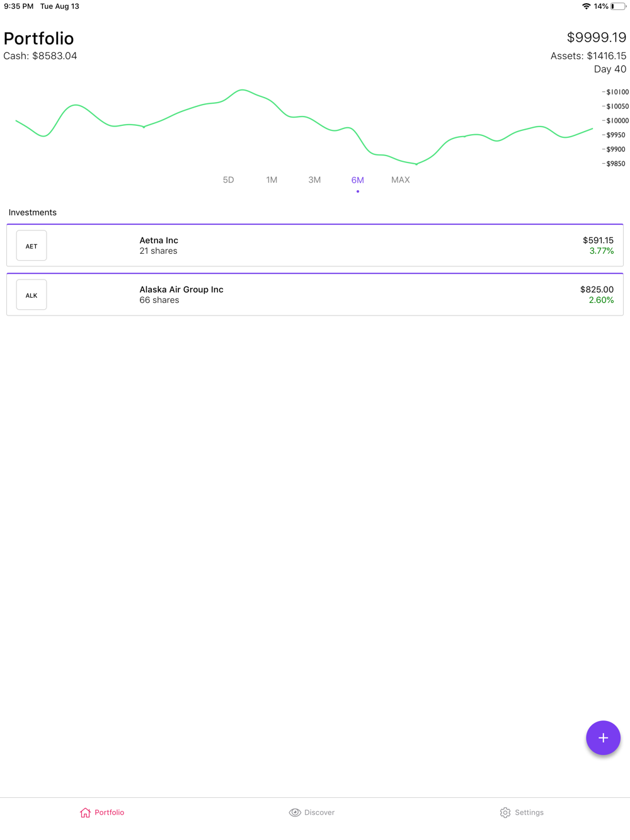The height and width of the screenshot is (840, 630).
Task: Click the Settings gear icon
Action: [x=505, y=812]
